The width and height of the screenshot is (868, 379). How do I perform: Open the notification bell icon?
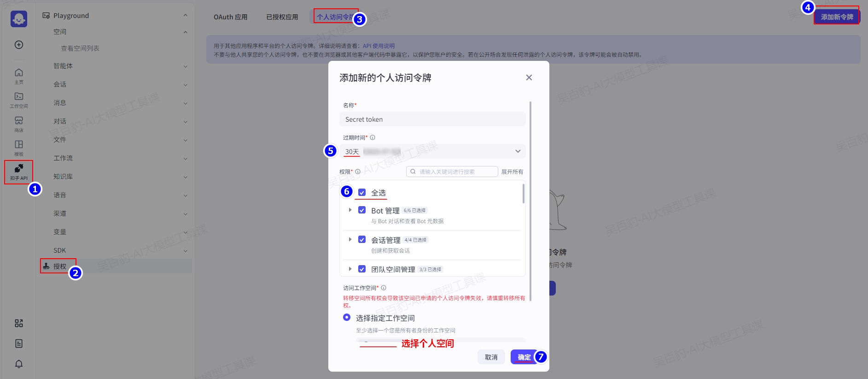[x=19, y=364]
